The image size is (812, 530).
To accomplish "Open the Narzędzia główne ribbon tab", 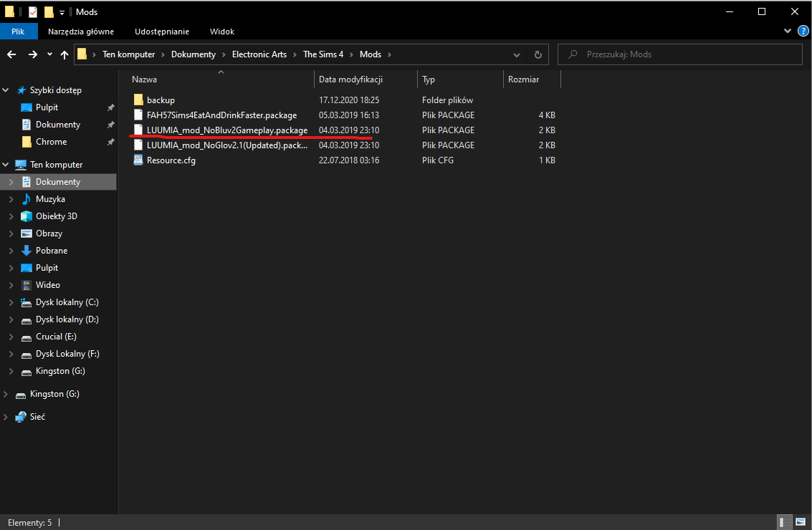I will (x=81, y=32).
